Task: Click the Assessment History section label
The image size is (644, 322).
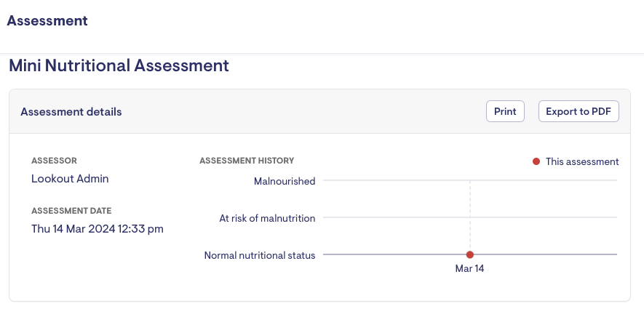Action: (247, 161)
